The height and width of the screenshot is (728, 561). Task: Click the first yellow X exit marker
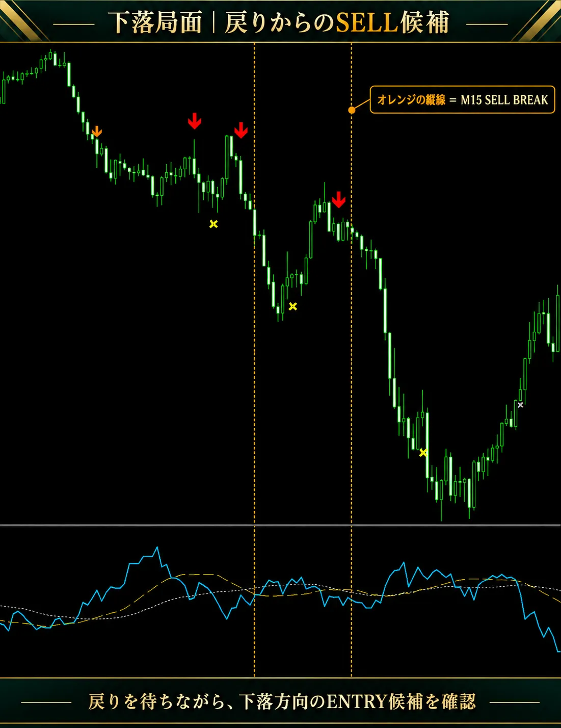213,224
